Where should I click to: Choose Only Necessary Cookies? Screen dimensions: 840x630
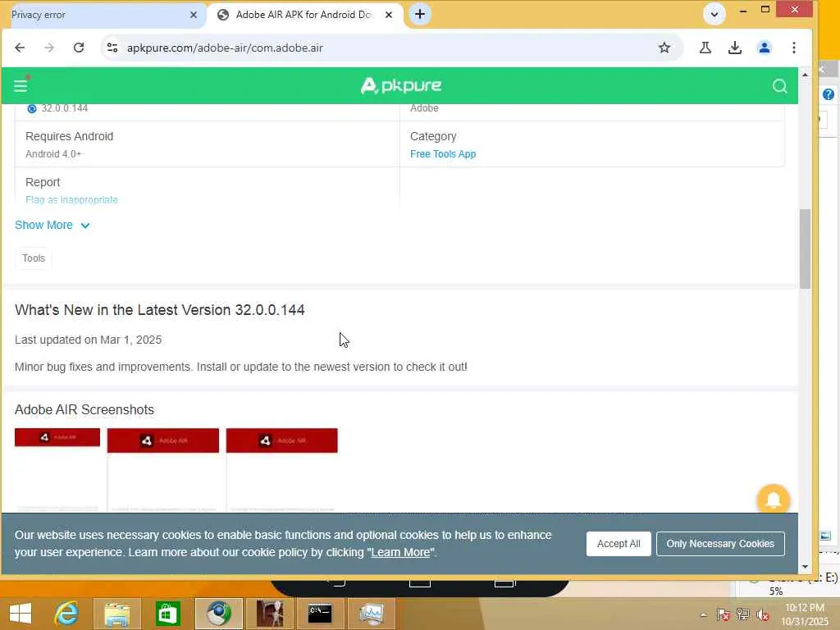tap(720, 544)
